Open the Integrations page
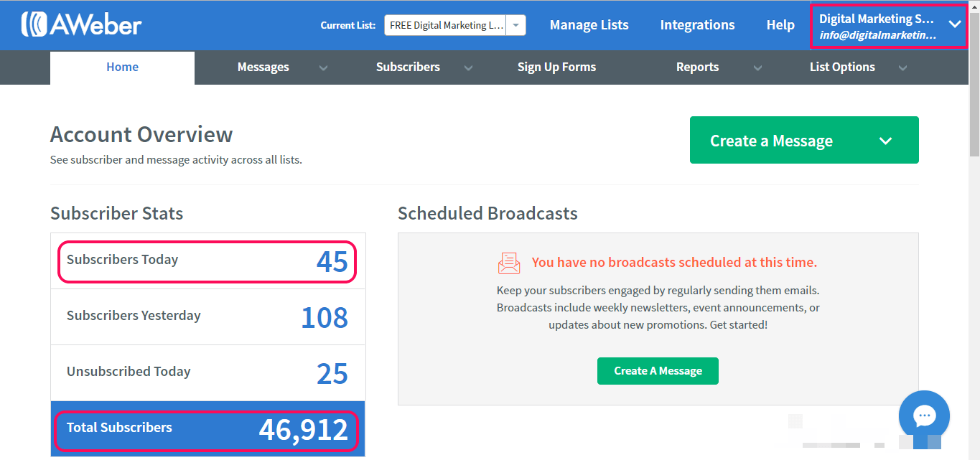 697,25
